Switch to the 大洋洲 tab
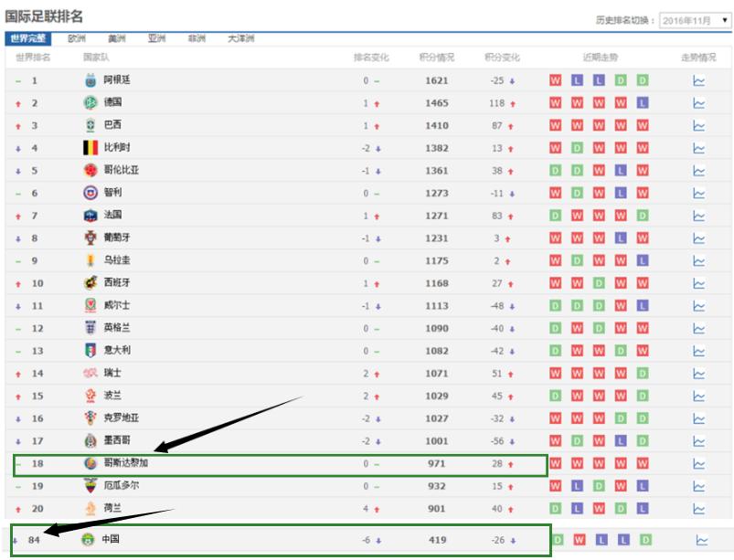The width and height of the screenshot is (734, 560). (240, 38)
